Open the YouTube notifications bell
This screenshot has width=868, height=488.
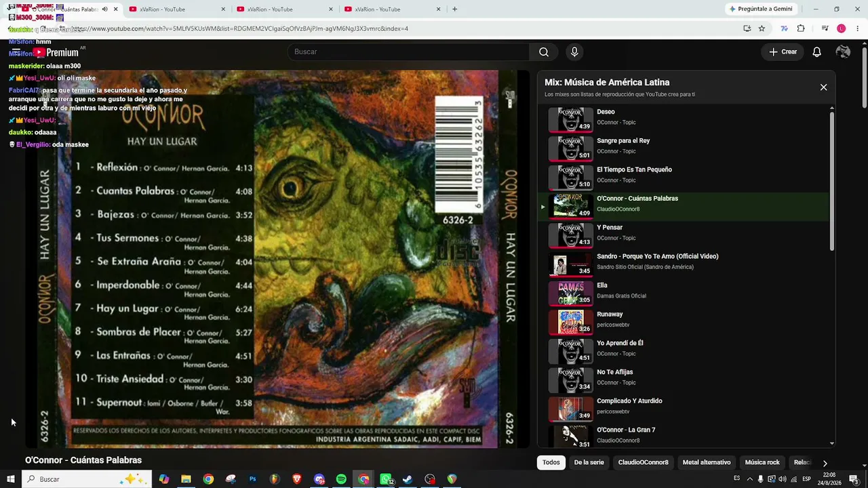pos(817,52)
